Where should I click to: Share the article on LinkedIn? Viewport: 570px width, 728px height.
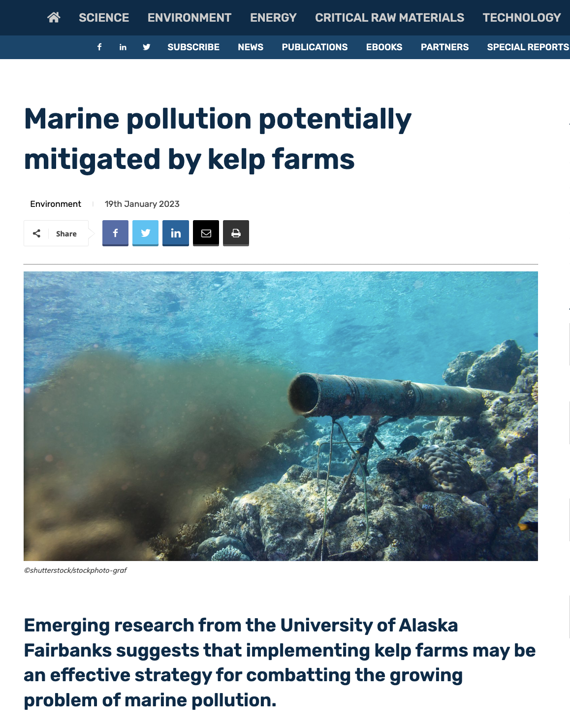tap(175, 233)
